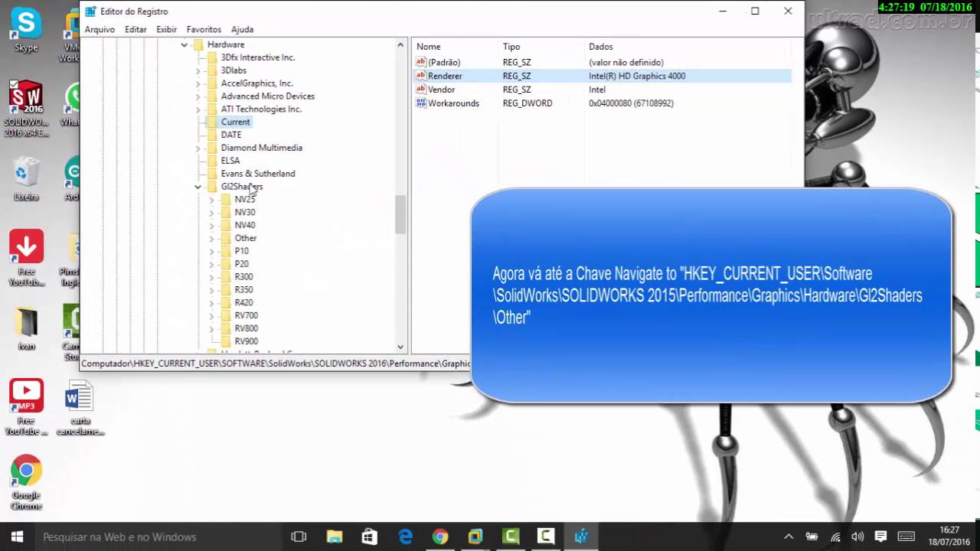Image resolution: width=980 pixels, height=551 pixels.
Task: Select the ELSA key
Action: pyautogui.click(x=230, y=161)
